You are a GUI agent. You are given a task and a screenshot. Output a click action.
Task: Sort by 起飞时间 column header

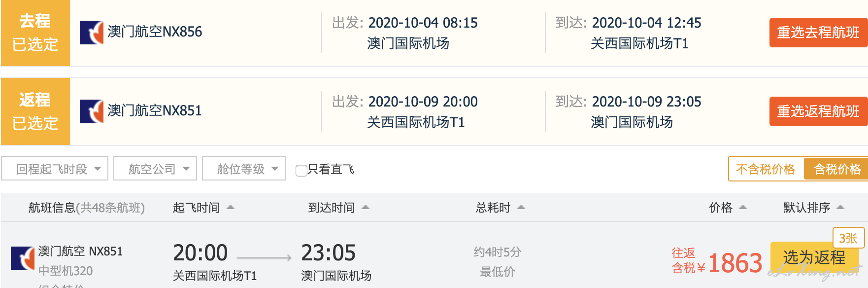(197, 208)
